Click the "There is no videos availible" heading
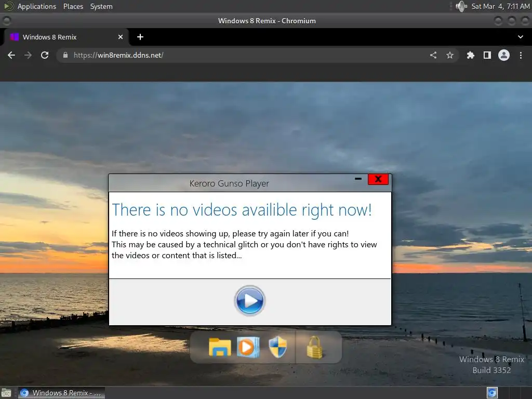532x399 pixels. [242, 210]
